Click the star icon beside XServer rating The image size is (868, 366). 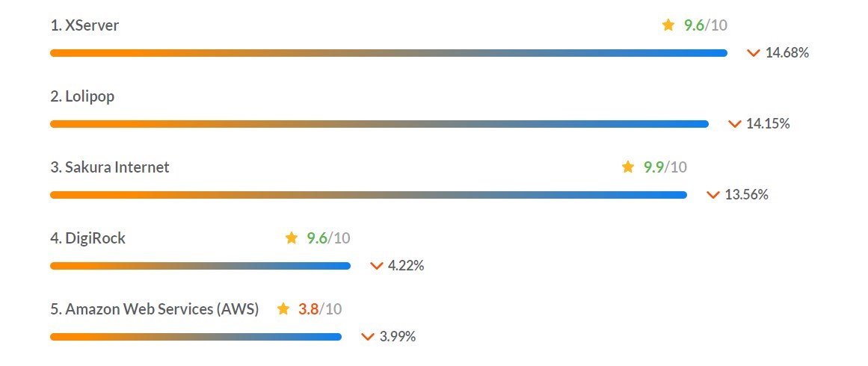(668, 25)
